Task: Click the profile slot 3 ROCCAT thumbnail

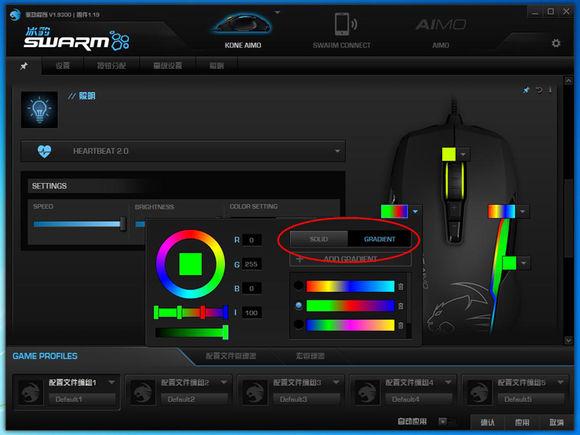Action: tap(255, 392)
